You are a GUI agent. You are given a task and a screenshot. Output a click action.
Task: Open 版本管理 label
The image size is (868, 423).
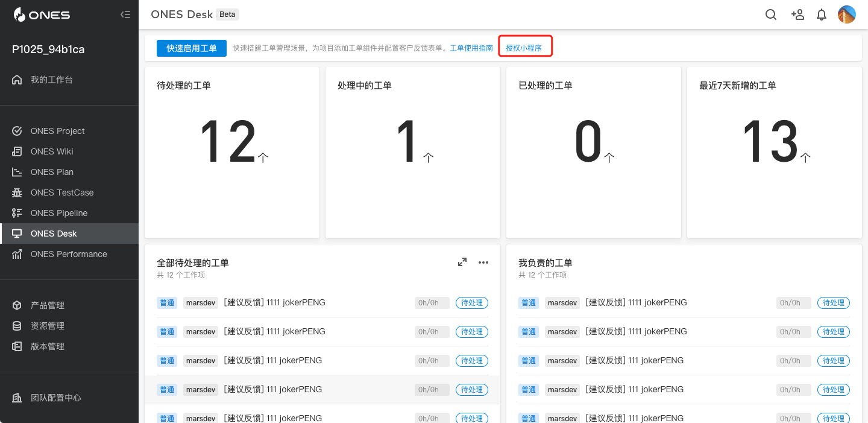tap(48, 346)
